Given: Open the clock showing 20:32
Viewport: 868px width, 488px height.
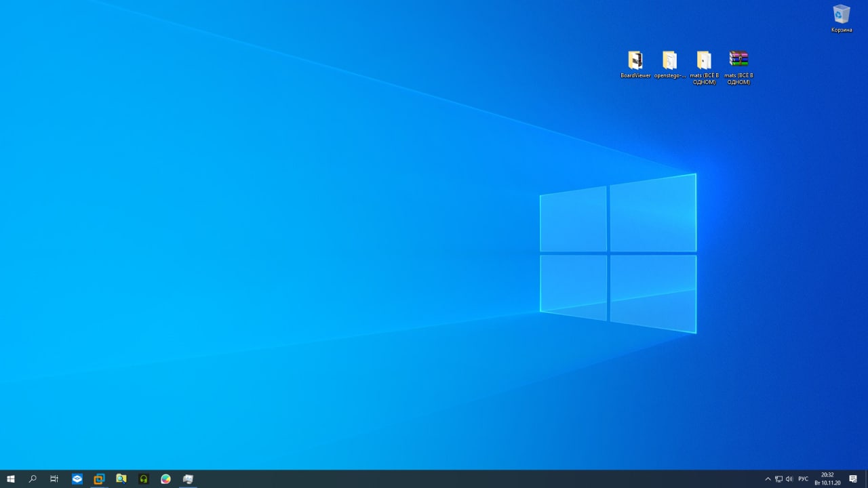Looking at the screenshot, I should click(827, 479).
